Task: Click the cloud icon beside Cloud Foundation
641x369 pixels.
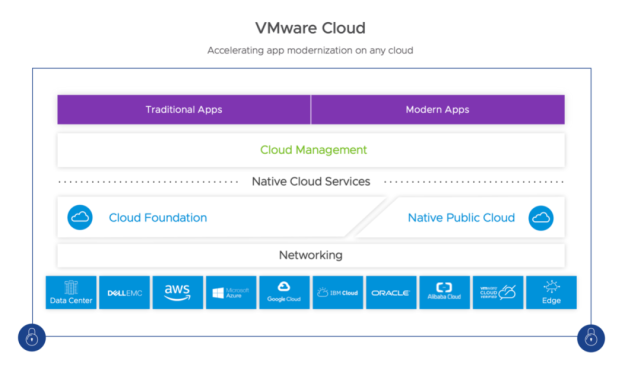Action: (x=80, y=217)
